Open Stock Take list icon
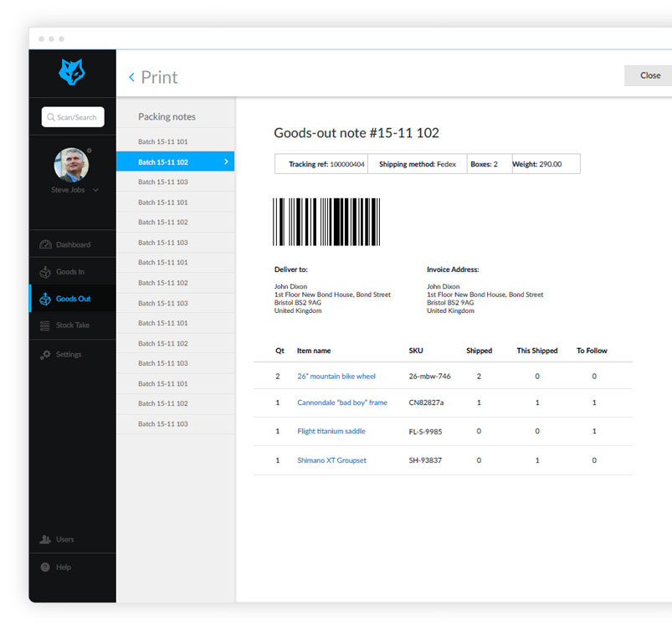672x631 pixels. (45, 325)
